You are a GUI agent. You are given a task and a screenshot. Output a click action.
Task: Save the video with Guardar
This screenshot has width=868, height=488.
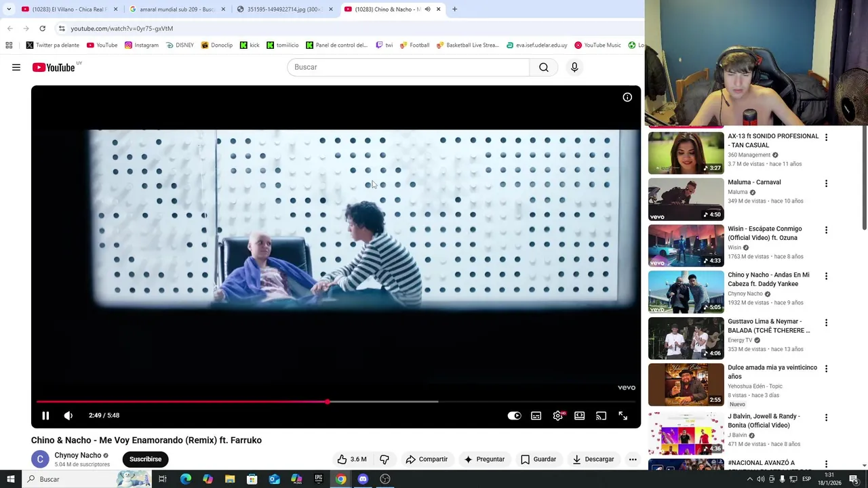pyautogui.click(x=538, y=459)
